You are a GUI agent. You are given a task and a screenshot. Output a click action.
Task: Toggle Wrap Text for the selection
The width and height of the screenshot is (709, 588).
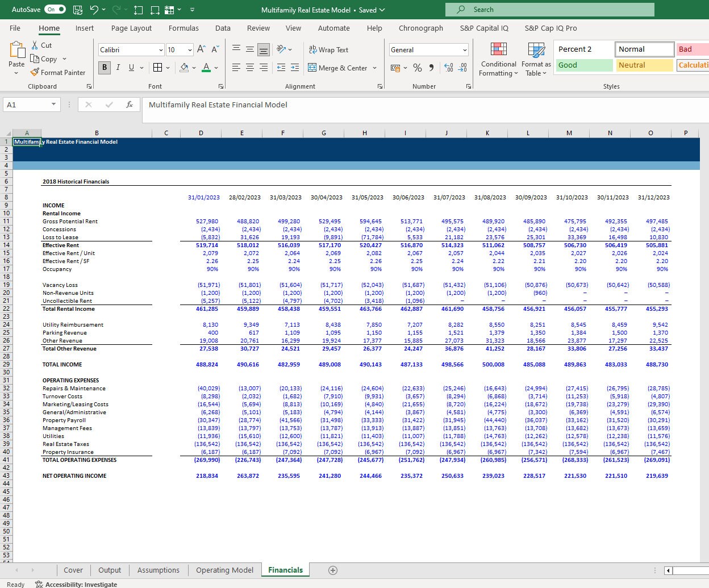pos(328,49)
